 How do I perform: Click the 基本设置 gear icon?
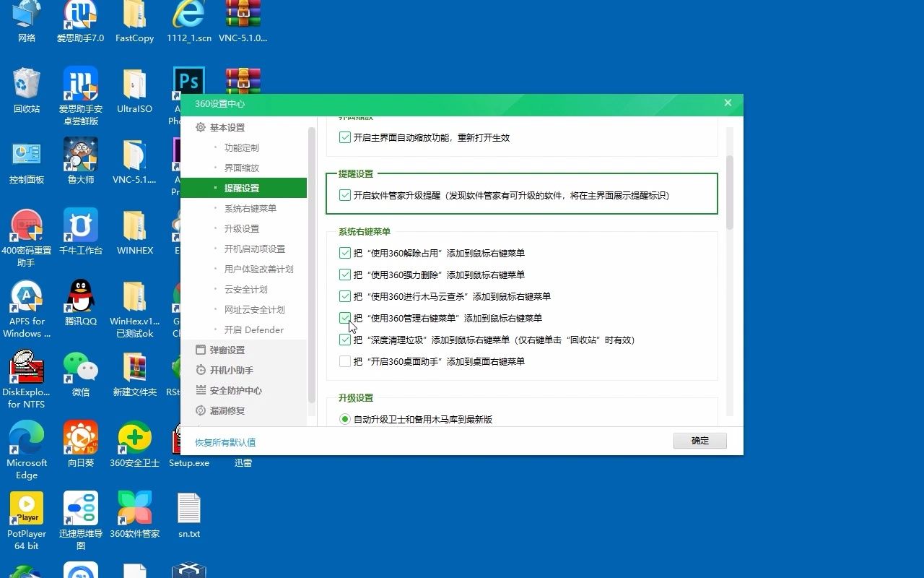click(200, 126)
